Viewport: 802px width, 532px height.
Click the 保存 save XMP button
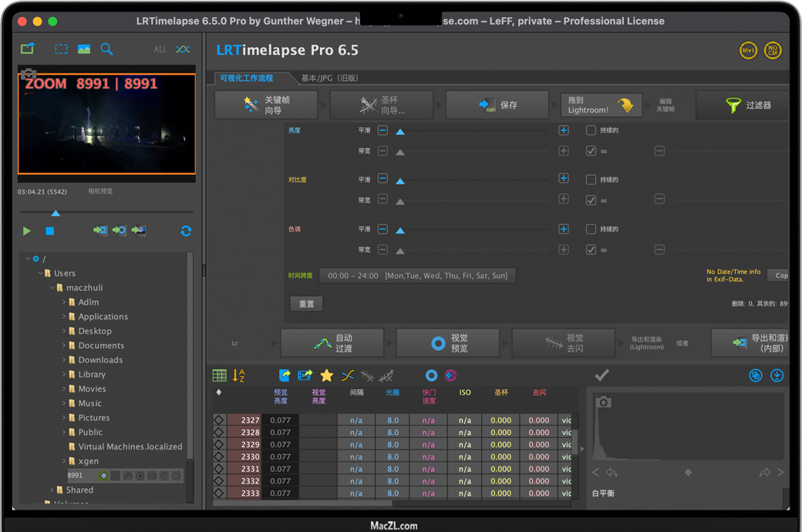click(497, 105)
